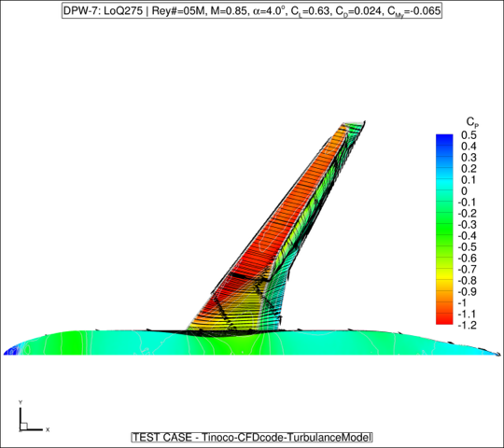
Task: Click the -1.1 legend value label
Action: (467, 314)
